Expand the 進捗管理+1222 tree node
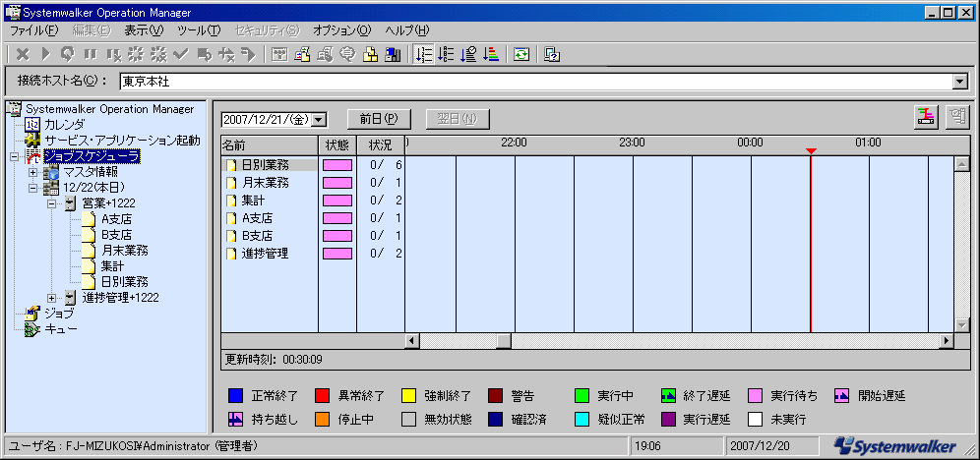This screenshot has height=460, width=980. 52,298
